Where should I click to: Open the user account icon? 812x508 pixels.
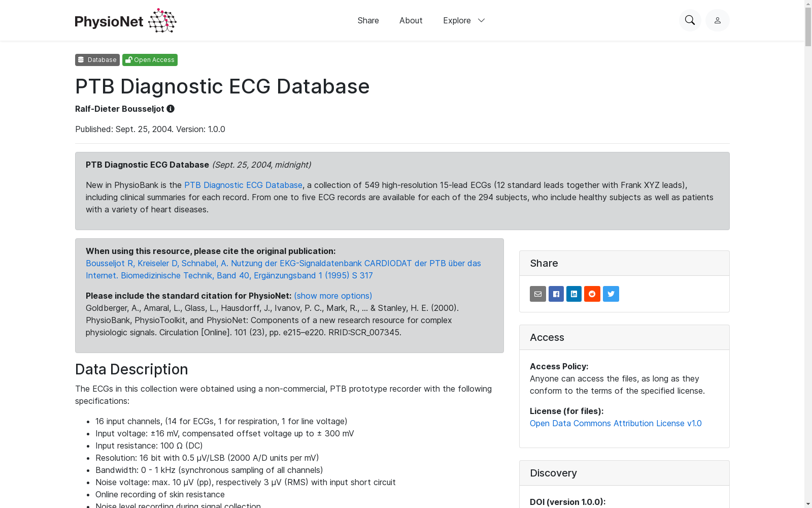click(717, 20)
